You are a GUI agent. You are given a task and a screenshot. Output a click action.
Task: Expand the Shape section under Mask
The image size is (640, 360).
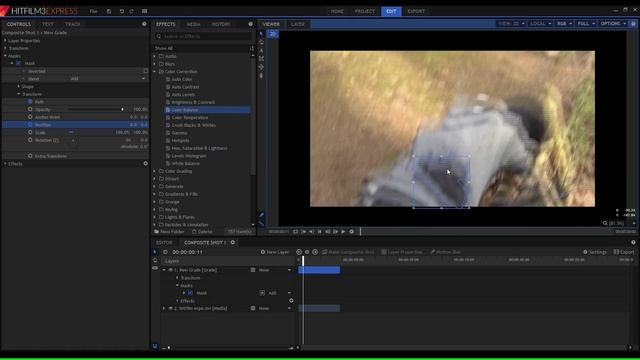[19, 87]
